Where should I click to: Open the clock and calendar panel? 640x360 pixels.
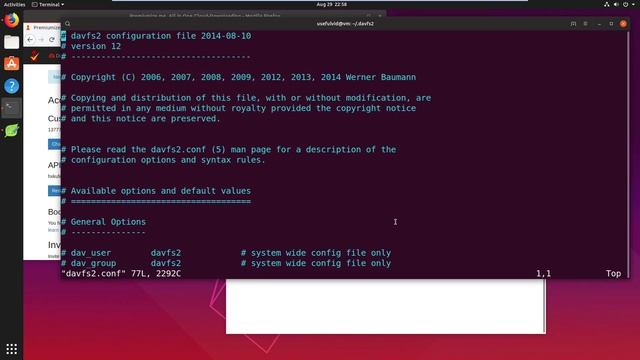coord(331,4)
